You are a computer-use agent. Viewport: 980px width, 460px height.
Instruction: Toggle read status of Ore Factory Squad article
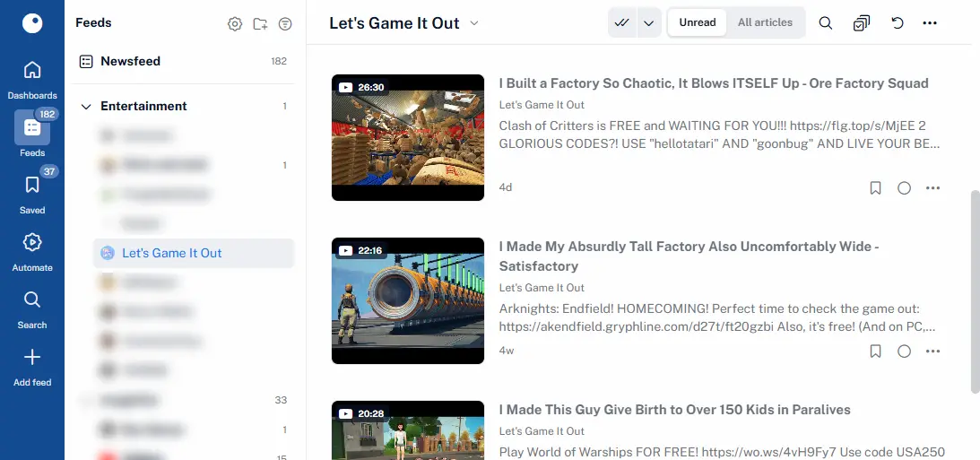(905, 188)
